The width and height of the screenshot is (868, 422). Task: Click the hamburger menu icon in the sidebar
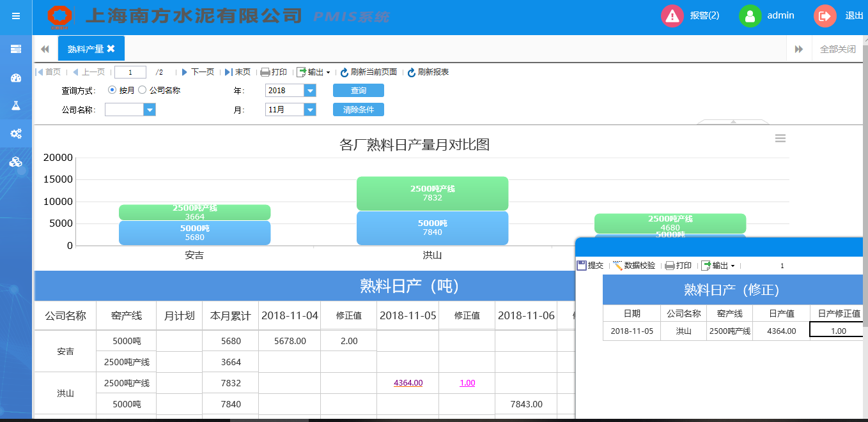(x=16, y=16)
